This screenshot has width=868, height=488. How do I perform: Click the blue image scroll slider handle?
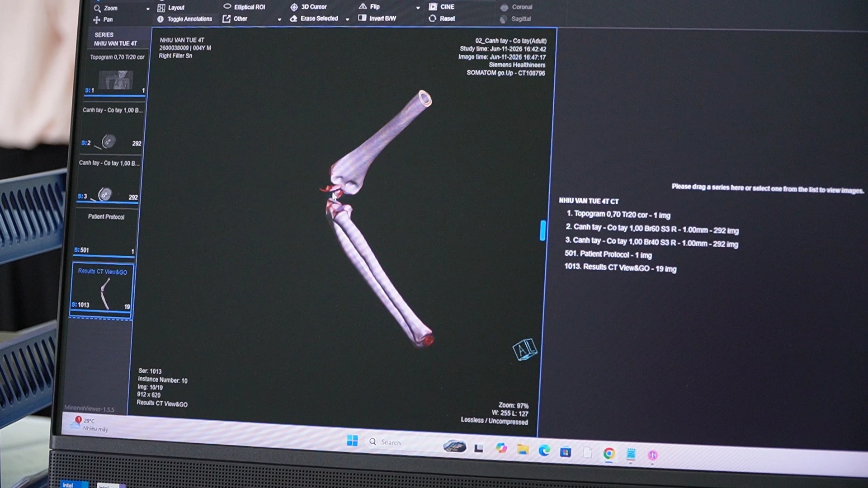[542, 230]
